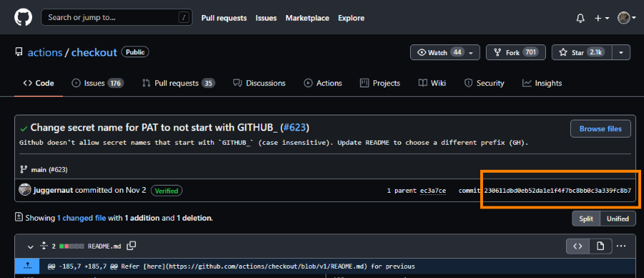Open pull request #623 link in title

tap(295, 128)
